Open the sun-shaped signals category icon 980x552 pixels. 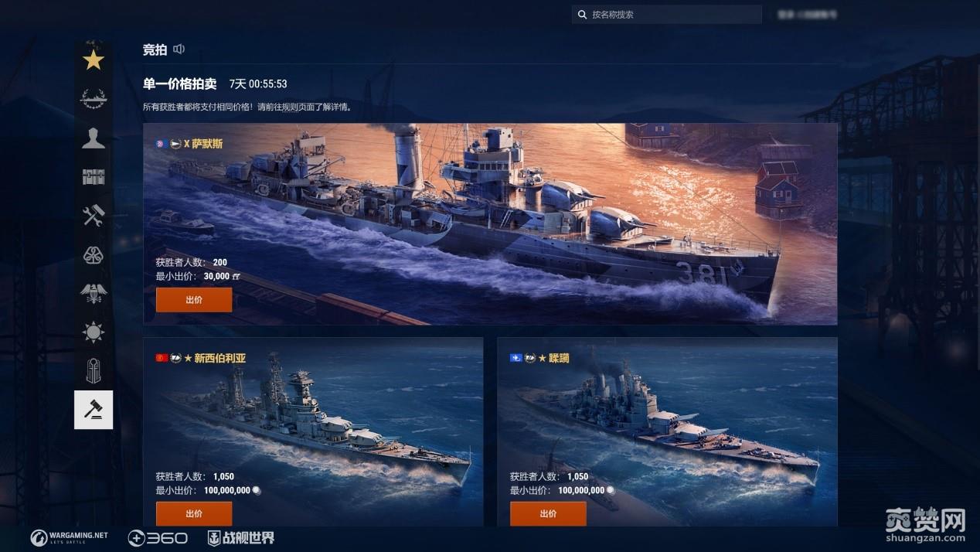pos(94,332)
